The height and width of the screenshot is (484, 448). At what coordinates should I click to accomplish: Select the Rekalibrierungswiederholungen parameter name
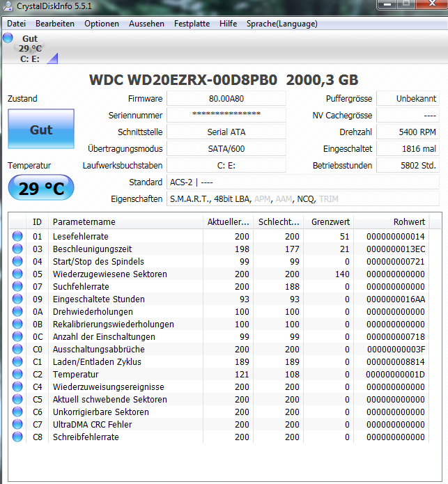(114, 325)
